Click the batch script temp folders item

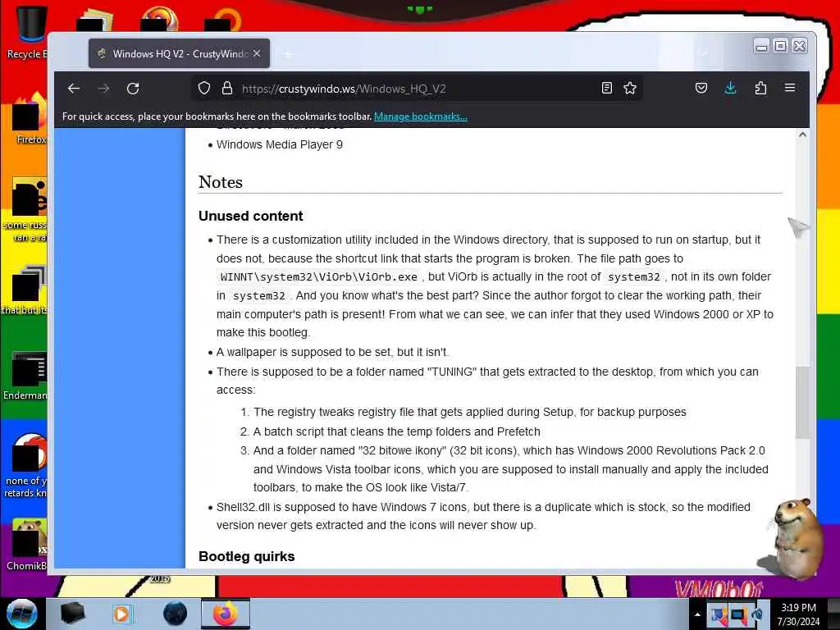pos(396,431)
